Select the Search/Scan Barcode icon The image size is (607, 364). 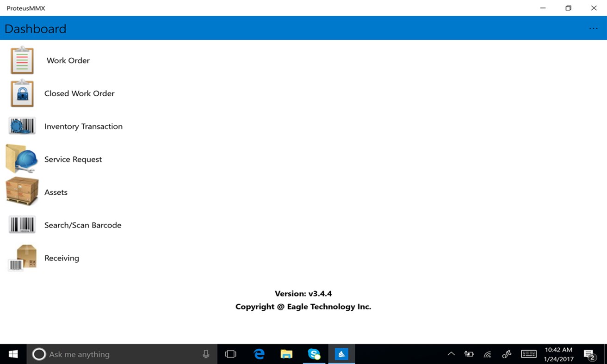pos(21,224)
